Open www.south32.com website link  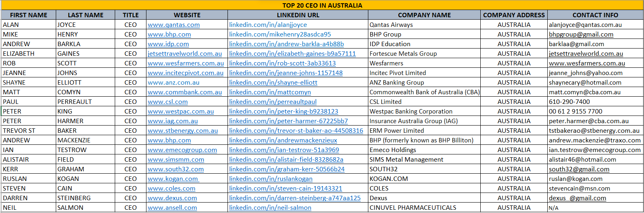tap(176, 169)
